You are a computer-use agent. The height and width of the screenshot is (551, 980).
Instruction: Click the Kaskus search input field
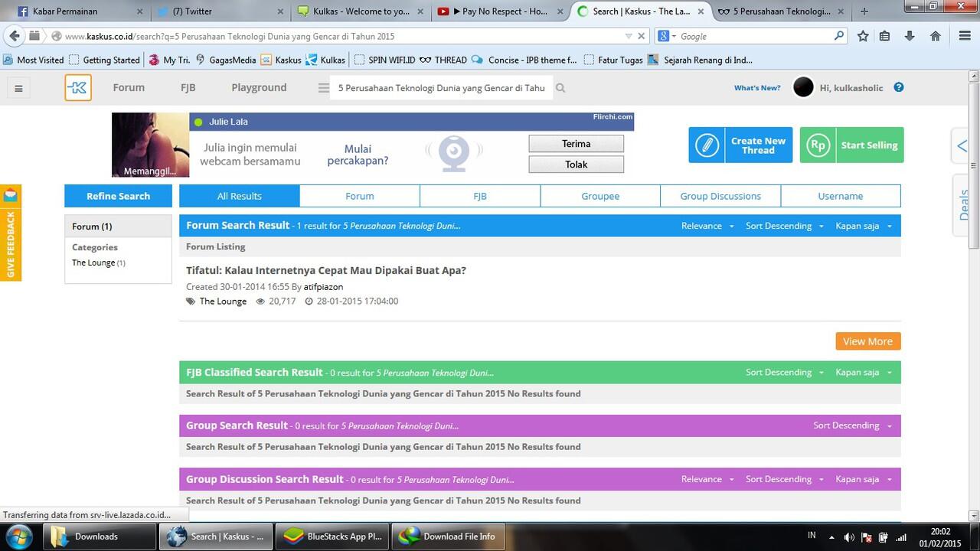(441, 88)
